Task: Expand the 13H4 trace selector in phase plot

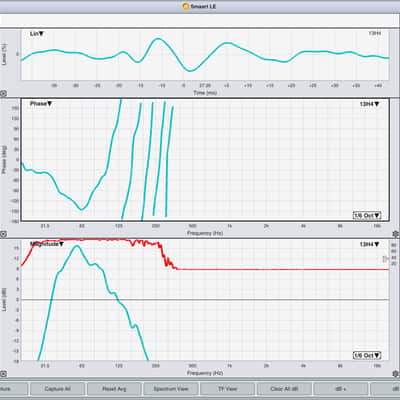Action: point(369,104)
